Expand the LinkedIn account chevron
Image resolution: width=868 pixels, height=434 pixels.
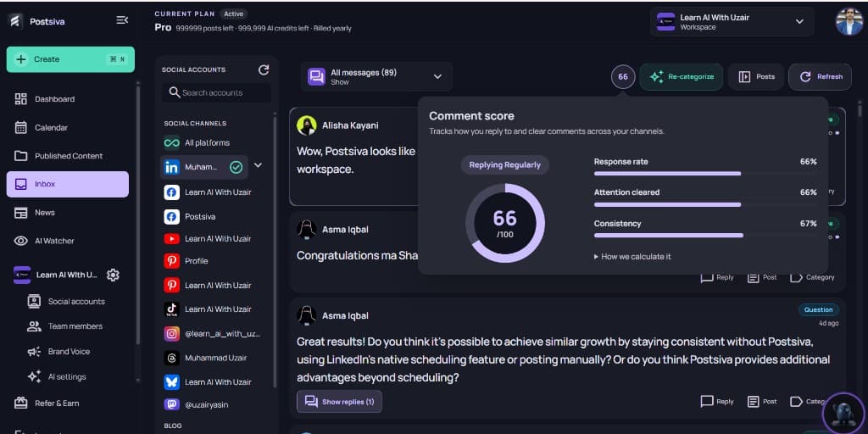[258, 165]
